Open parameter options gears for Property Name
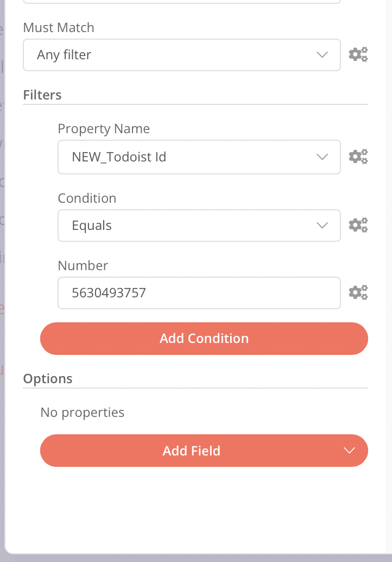Image resolution: width=392 pixels, height=562 pixels. point(358,157)
